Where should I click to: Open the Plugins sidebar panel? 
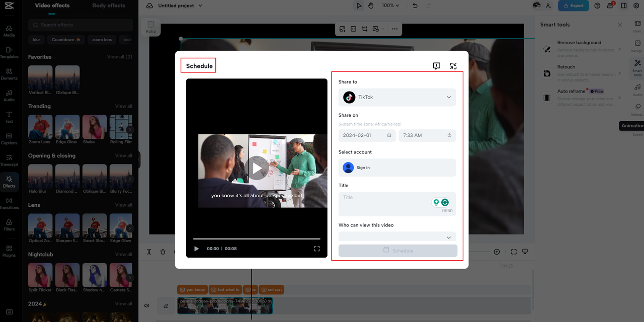(9, 251)
